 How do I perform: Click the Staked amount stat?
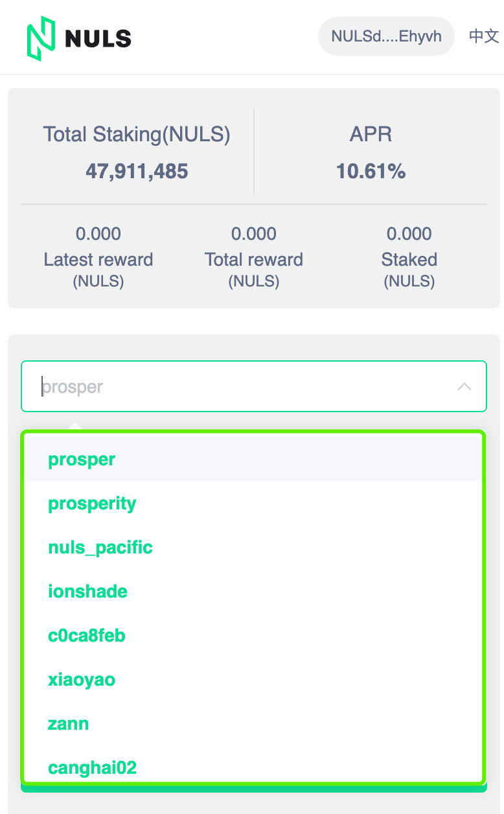point(409,257)
